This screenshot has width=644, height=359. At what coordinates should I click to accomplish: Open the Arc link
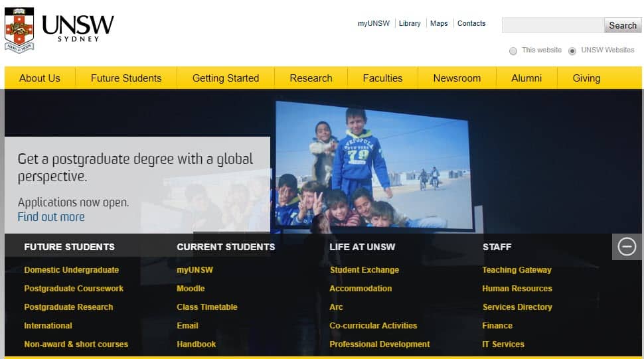pyautogui.click(x=336, y=307)
